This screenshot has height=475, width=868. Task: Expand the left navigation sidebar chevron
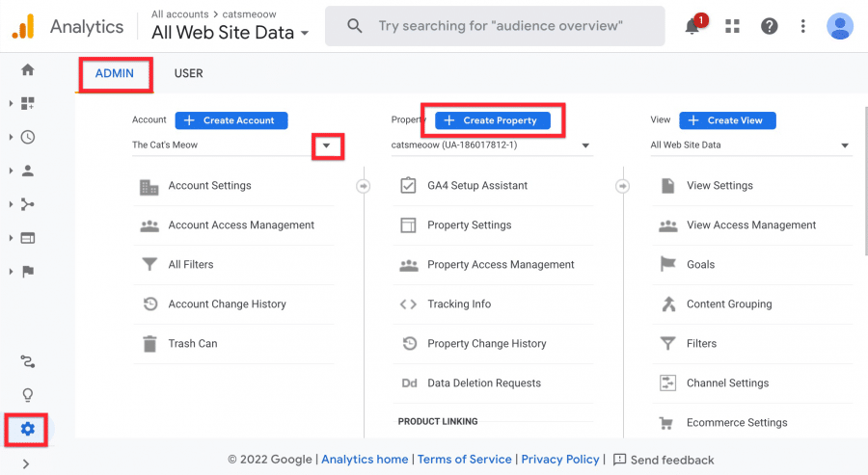coord(26,464)
